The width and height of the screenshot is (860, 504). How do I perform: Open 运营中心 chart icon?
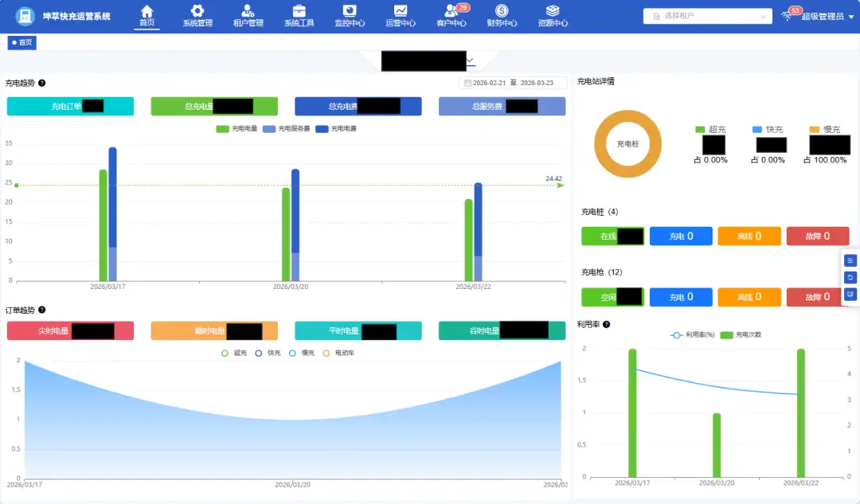(401, 11)
